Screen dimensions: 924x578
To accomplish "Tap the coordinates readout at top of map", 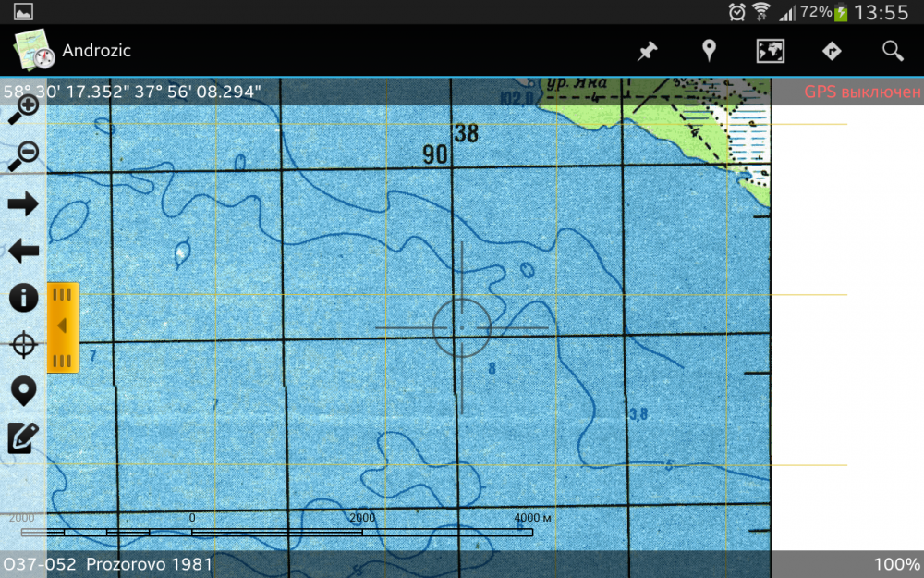I will pyautogui.click(x=132, y=92).
